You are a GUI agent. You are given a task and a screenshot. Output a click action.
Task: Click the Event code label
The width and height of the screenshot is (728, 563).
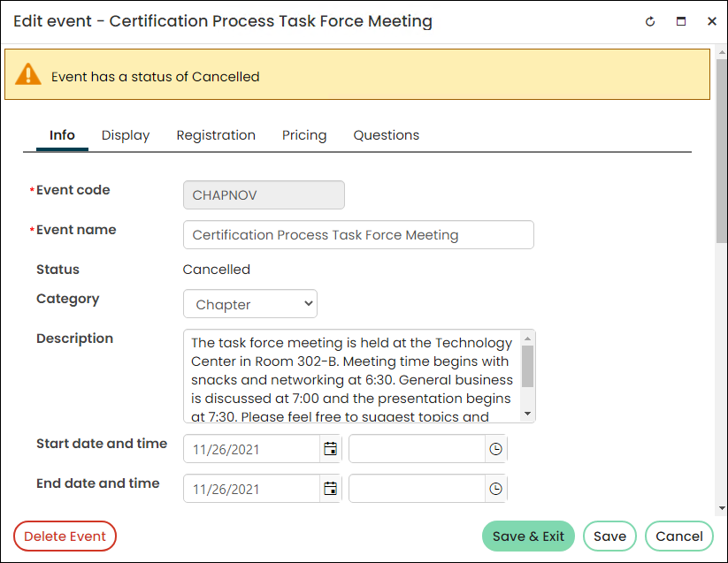click(73, 190)
